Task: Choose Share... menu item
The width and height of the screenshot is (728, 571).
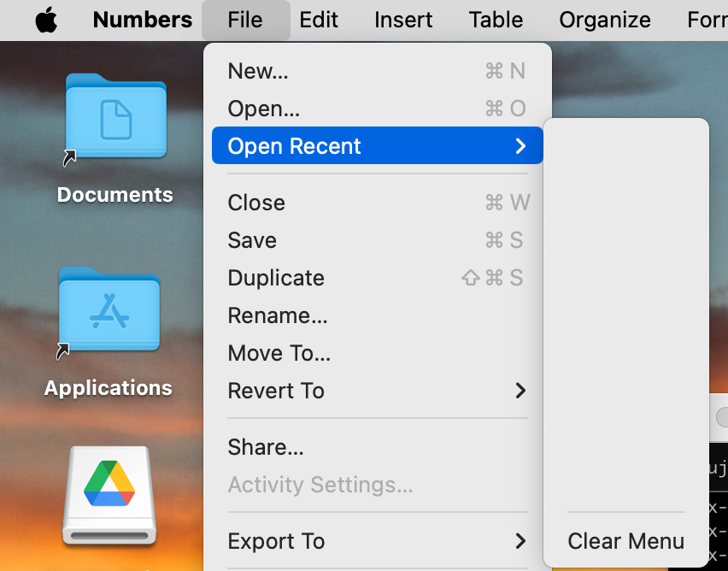Action: click(266, 447)
